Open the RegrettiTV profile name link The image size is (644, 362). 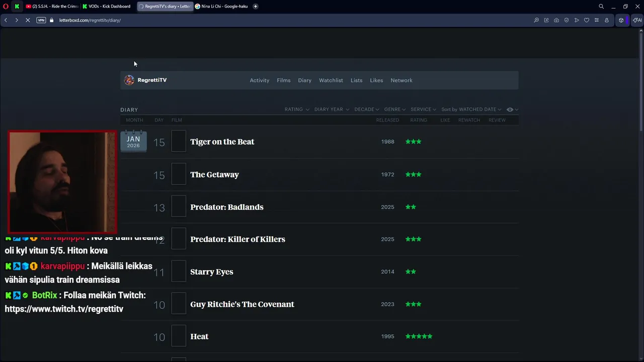152,80
